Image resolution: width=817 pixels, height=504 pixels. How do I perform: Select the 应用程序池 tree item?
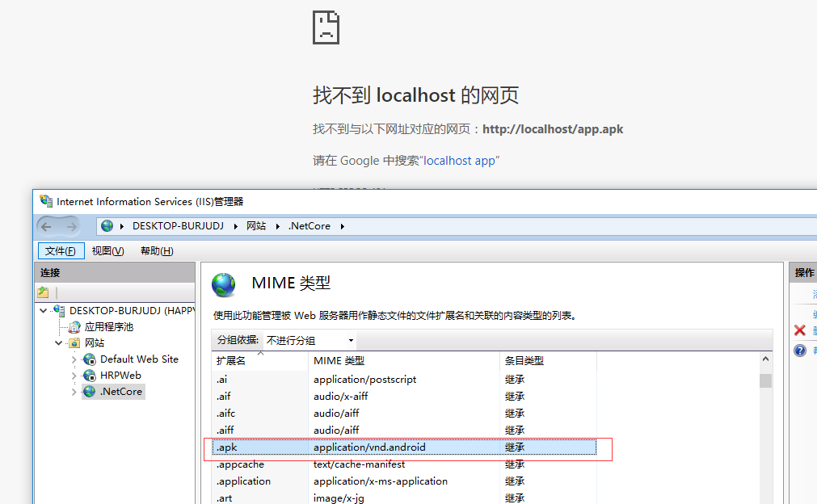109,327
